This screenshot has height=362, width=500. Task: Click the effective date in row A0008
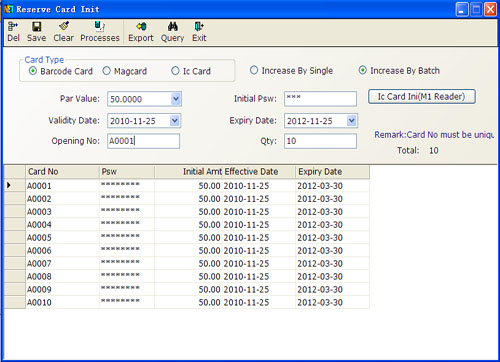coord(259,277)
